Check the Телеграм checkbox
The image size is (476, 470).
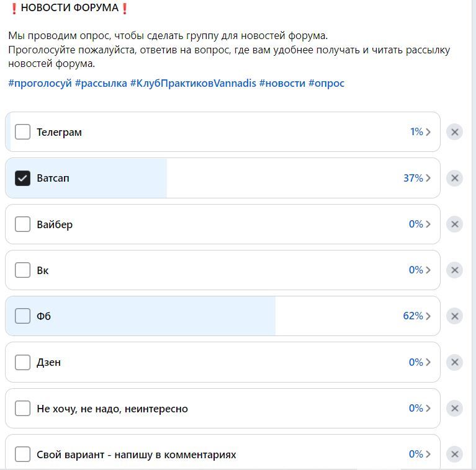coord(22,132)
